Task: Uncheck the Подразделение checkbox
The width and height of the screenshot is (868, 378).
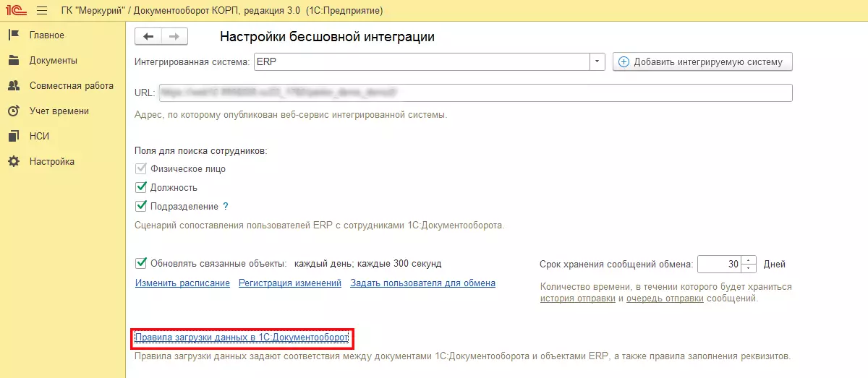Action: tap(141, 206)
